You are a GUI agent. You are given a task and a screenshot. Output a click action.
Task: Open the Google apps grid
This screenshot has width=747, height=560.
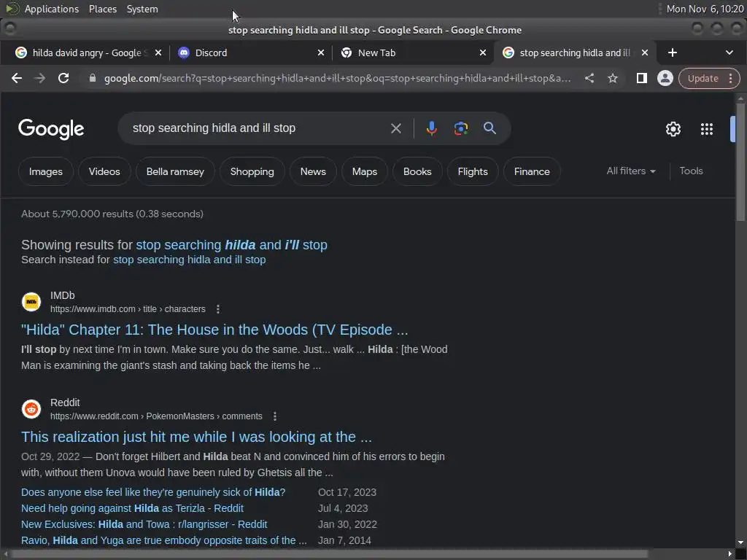tap(706, 128)
